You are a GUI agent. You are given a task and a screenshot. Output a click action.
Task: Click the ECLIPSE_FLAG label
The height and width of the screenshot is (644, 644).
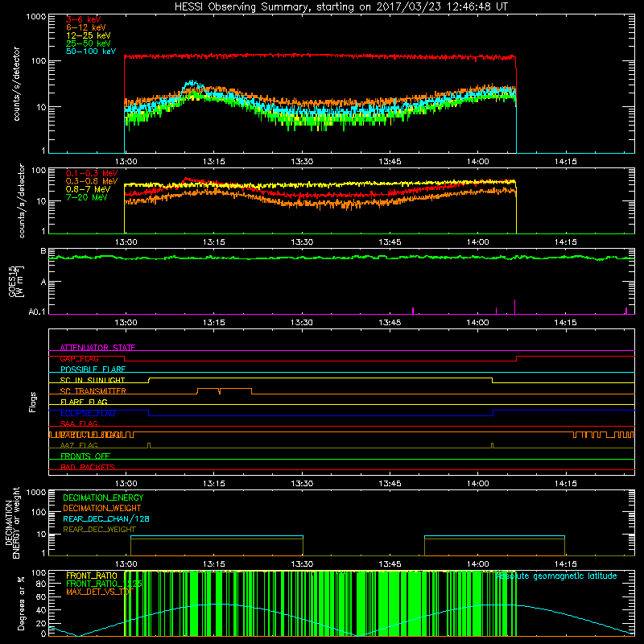[88, 413]
